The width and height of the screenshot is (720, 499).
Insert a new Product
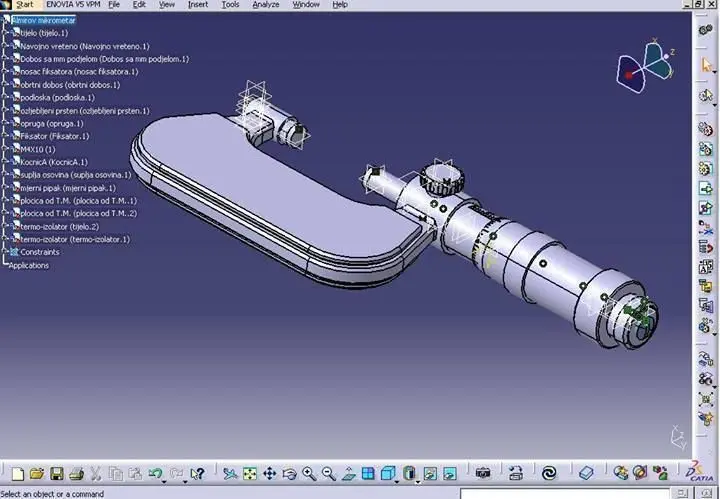pyautogui.click(x=705, y=148)
